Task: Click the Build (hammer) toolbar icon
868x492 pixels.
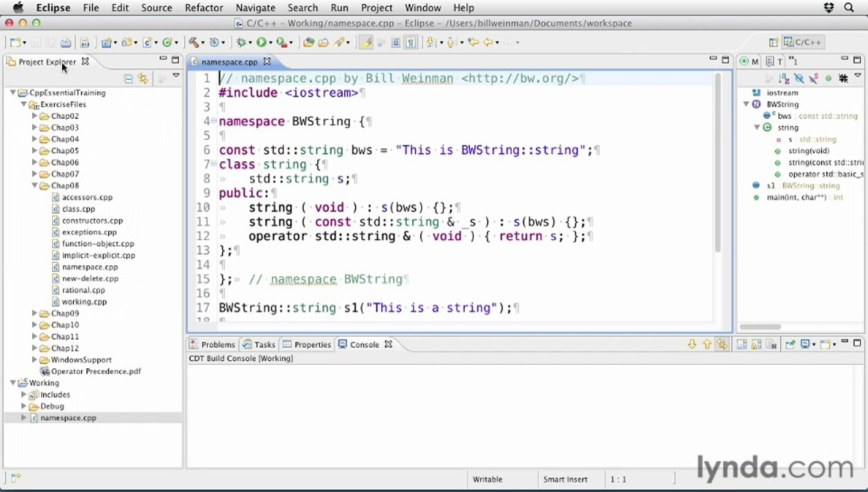Action: pos(193,42)
